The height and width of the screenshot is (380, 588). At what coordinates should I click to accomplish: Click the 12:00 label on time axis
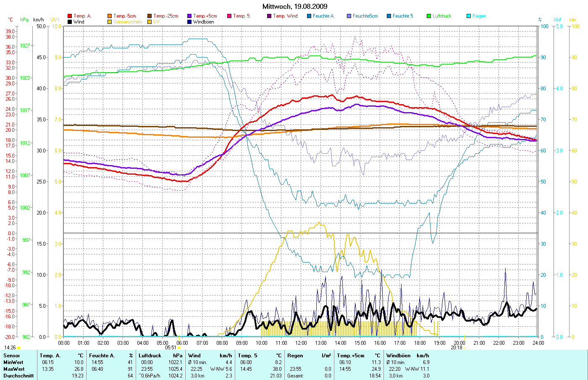(x=301, y=343)
